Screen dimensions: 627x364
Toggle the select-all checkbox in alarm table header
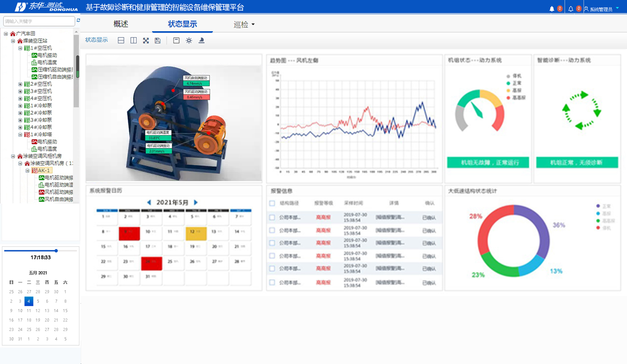pyautogui.click(x=272, y=203)
